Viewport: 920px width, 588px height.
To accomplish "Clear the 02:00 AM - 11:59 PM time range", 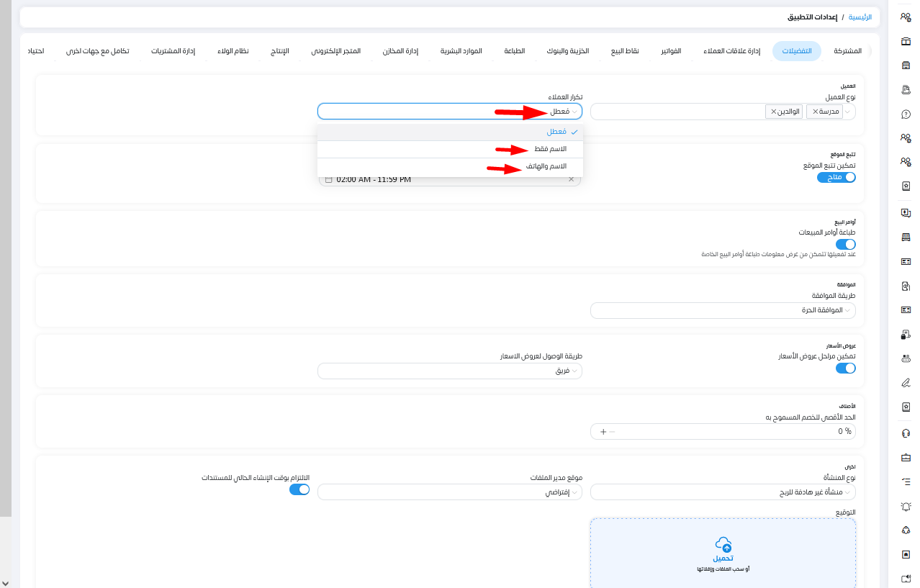I will pyautogui.click(x=572, y=179).
